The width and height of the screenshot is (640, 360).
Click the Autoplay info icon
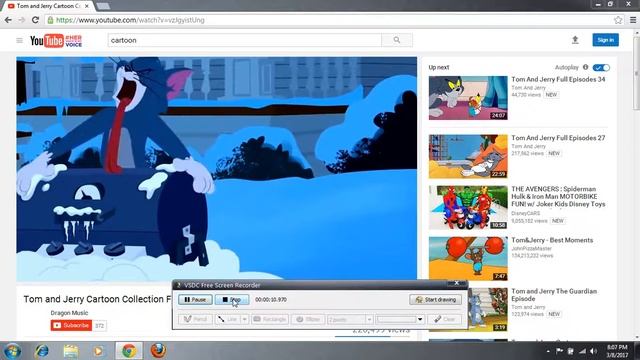(585, 67)
